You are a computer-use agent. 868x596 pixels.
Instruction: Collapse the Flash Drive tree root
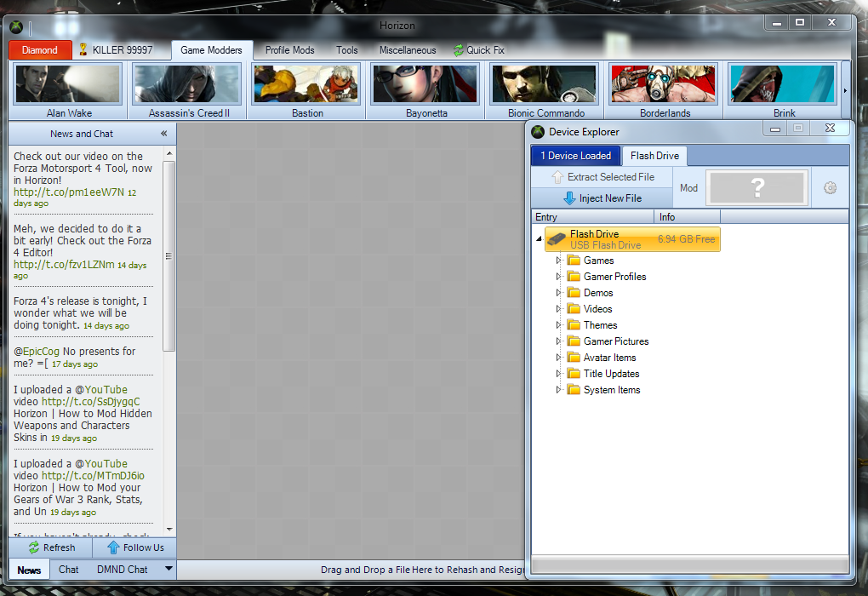(x=539, y=239)
